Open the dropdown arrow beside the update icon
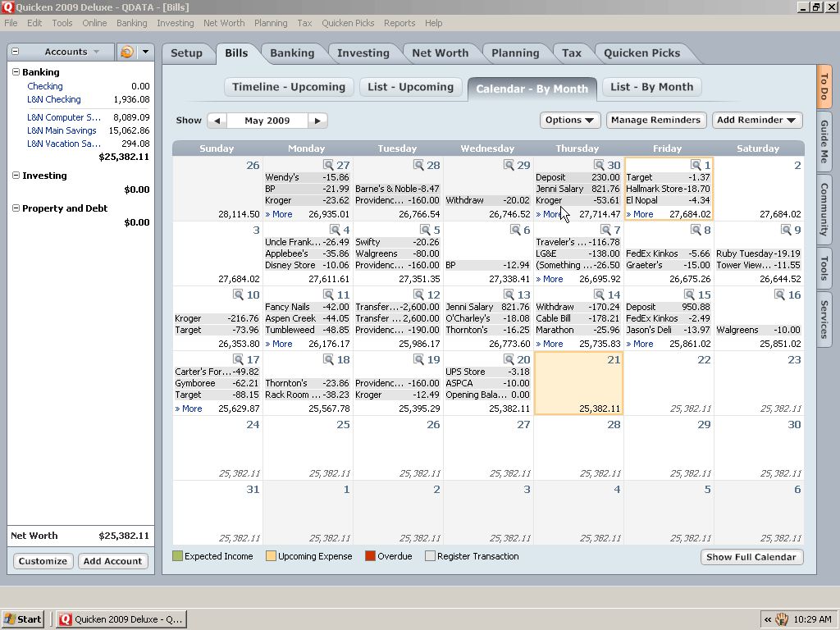The width and height of the screenshot is (840, 630). pyautogui.click(x=145, y=52)
